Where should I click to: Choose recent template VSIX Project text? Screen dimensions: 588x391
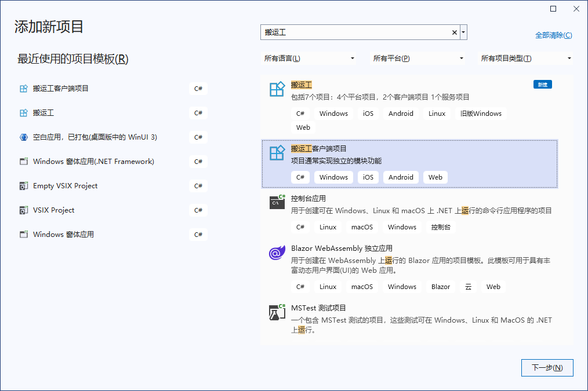53,210
